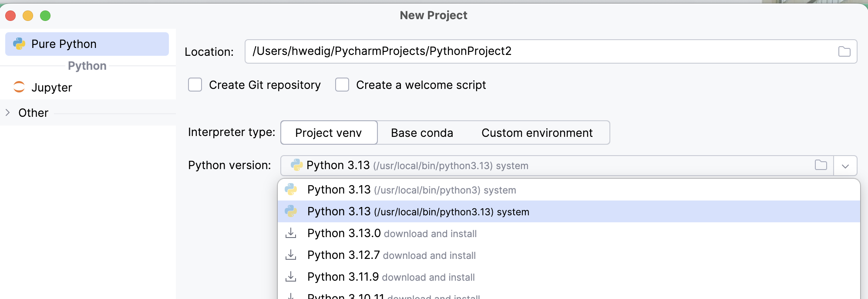
Task: Expand the Other project category
Action: tap(8, 112)
